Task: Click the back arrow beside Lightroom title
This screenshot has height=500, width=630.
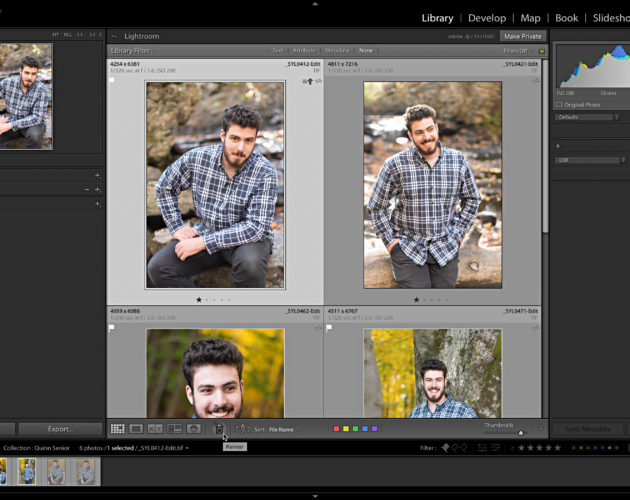Action: pyautogui.click(x=114, y=36)
